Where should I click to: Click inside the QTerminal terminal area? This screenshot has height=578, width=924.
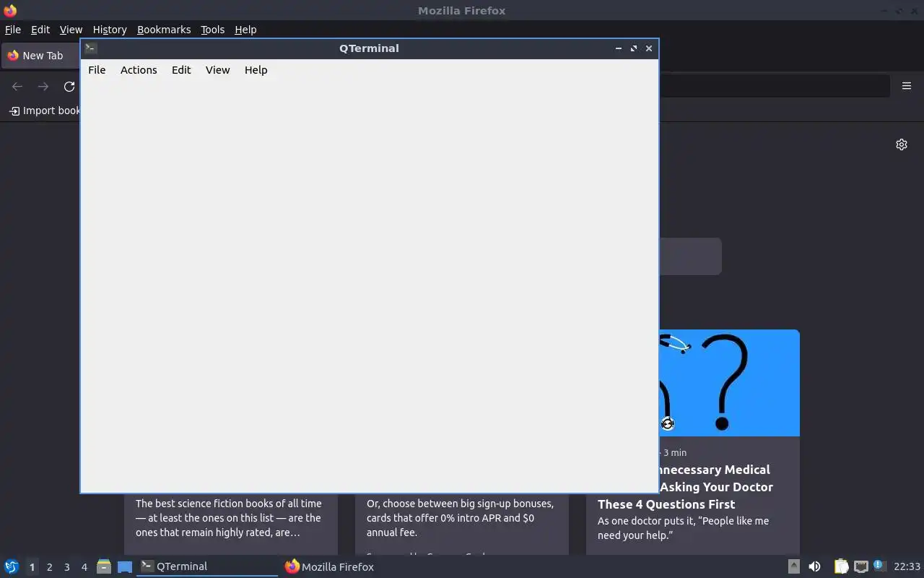[369, 286]
